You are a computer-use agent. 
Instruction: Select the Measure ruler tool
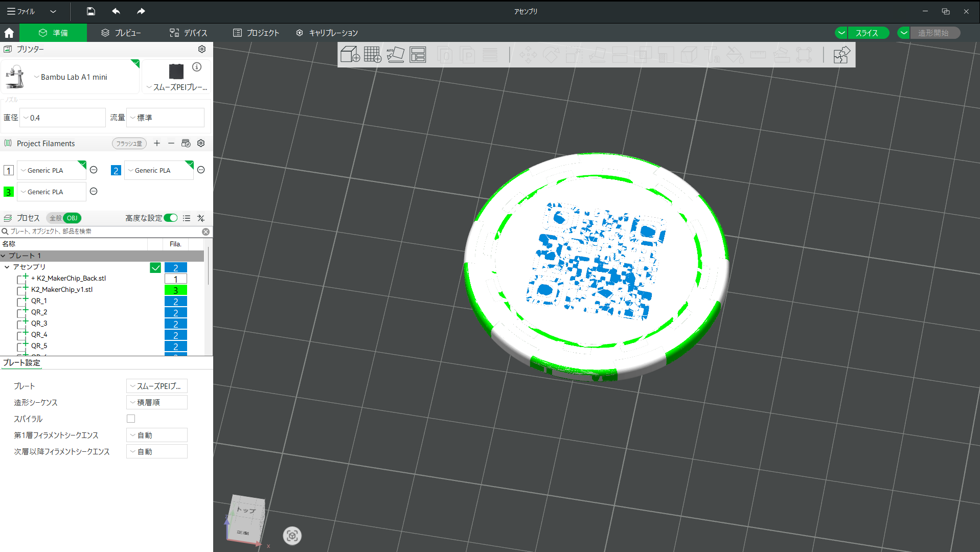pyautogui.click(x=758, y=55)
